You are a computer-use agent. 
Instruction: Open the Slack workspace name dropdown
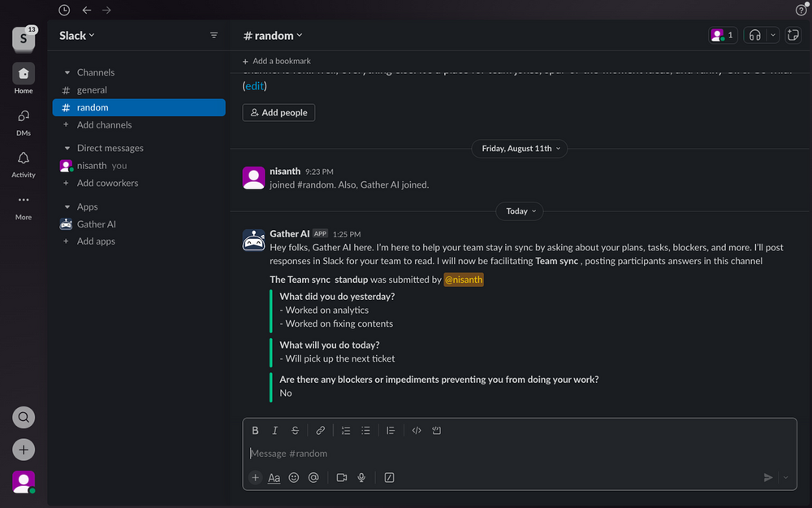[x=76, y=35]
